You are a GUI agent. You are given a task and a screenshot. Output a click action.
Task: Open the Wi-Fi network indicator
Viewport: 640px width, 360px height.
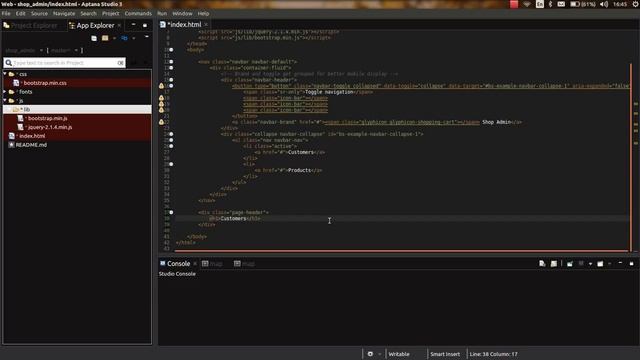point(527,4)
